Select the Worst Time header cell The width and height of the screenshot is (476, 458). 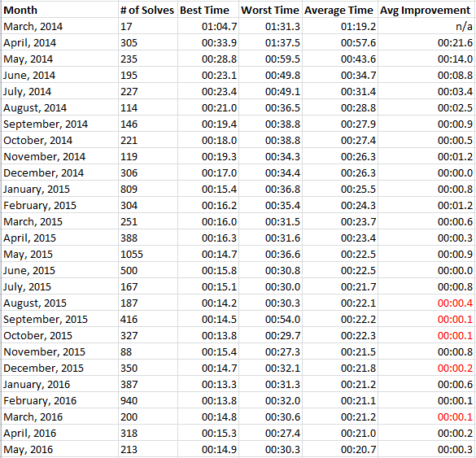[x=270, y=10]
